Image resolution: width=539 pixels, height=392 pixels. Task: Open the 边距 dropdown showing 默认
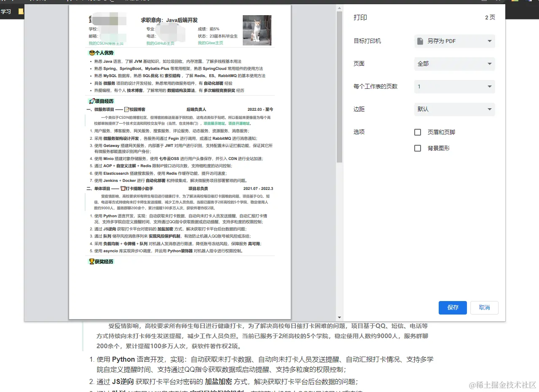click(x=454, y=109)
